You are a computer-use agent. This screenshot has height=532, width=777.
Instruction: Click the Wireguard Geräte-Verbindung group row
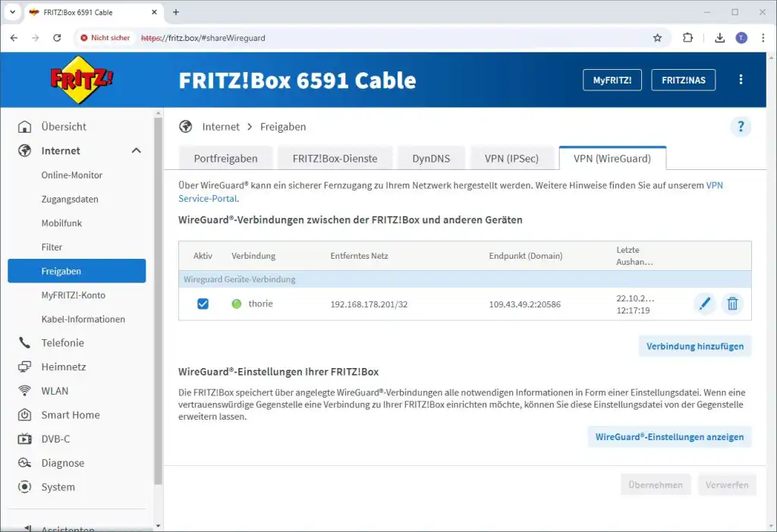(465, 279)
